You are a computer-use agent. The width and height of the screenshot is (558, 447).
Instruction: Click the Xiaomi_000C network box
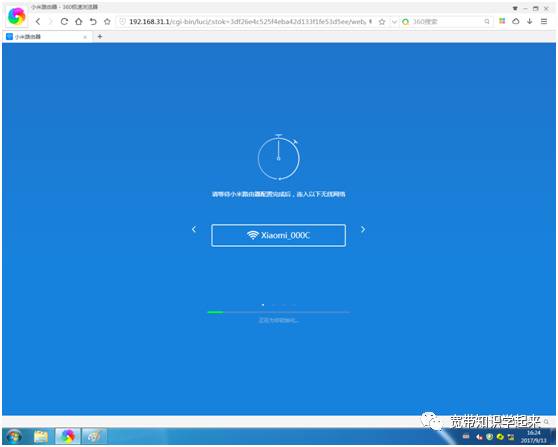(x=278, y=235)
